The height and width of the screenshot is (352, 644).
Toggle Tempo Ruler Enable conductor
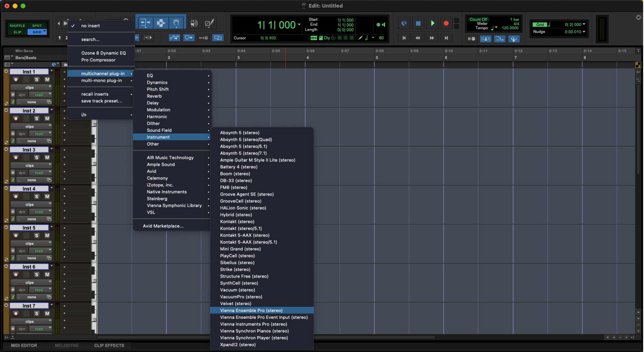point(514,39)
